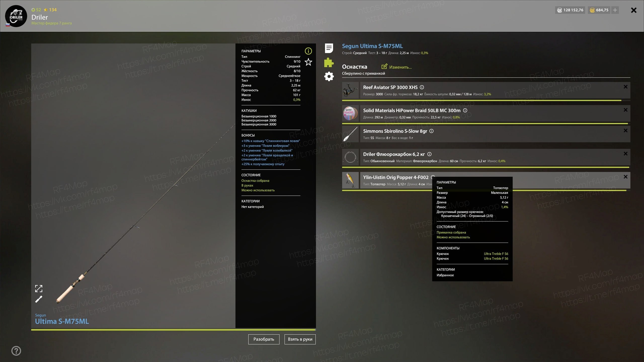This screenshot has height=362, width=644.
Task: Add currency with the plus button
Action: (x=615, y=10)
